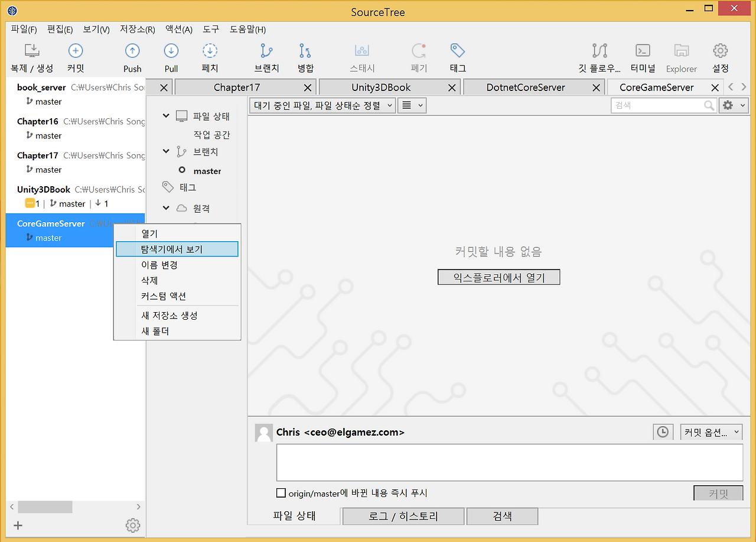Click the 복제 / 생성 clone toolbar icon
The image size is (756, 542).
32,51
